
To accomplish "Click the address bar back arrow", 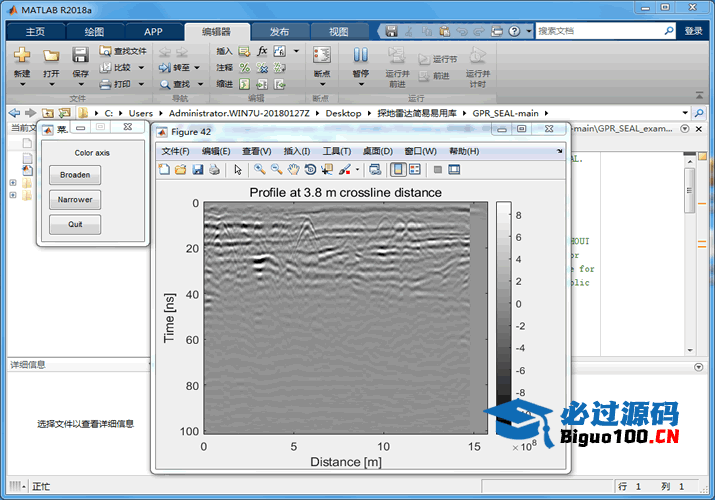I will [15, 113].
